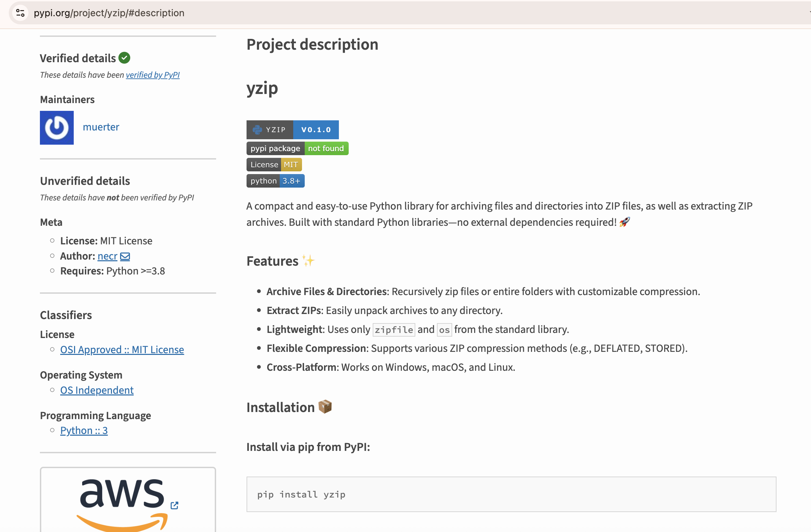The image size is (811, 532).
Task: Click the author email envelope icon
Action: point(125,256)
